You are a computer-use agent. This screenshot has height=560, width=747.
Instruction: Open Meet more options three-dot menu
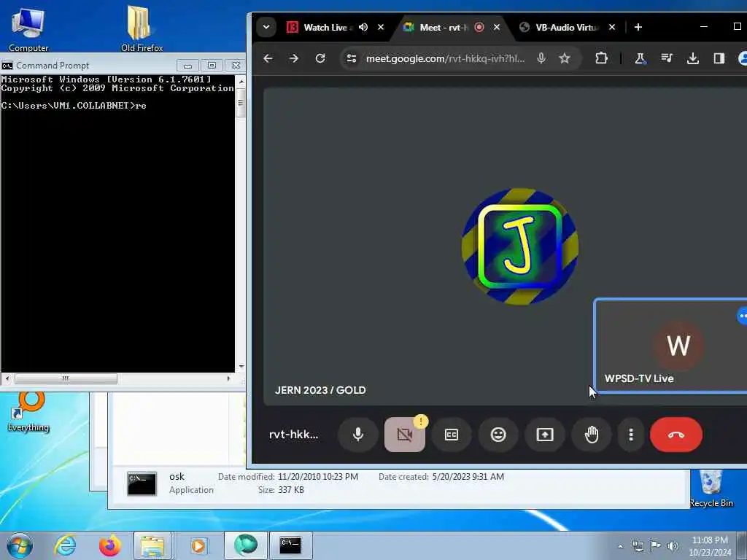631,435
